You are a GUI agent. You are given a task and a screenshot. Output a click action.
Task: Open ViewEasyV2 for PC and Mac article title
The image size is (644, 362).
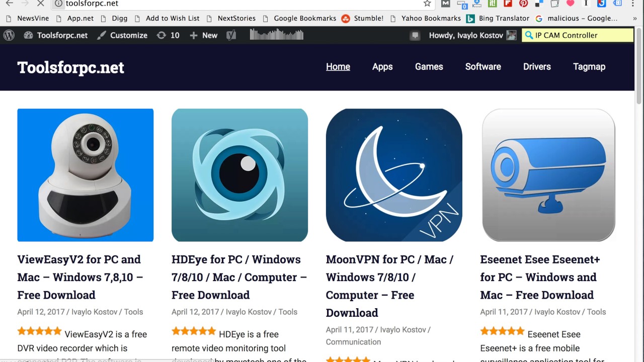[x=80, y=277]
